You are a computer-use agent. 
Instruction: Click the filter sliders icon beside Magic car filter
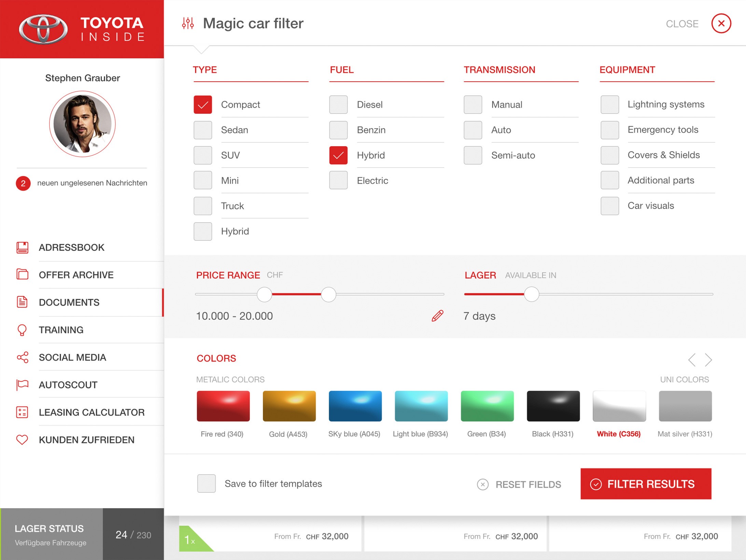pos(188,23)
